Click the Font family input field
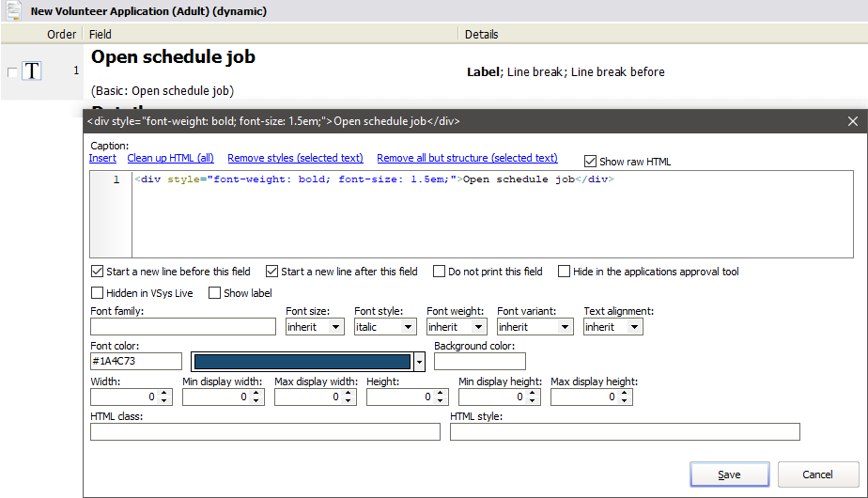This screenshot has width=868, height=498. 183,327
